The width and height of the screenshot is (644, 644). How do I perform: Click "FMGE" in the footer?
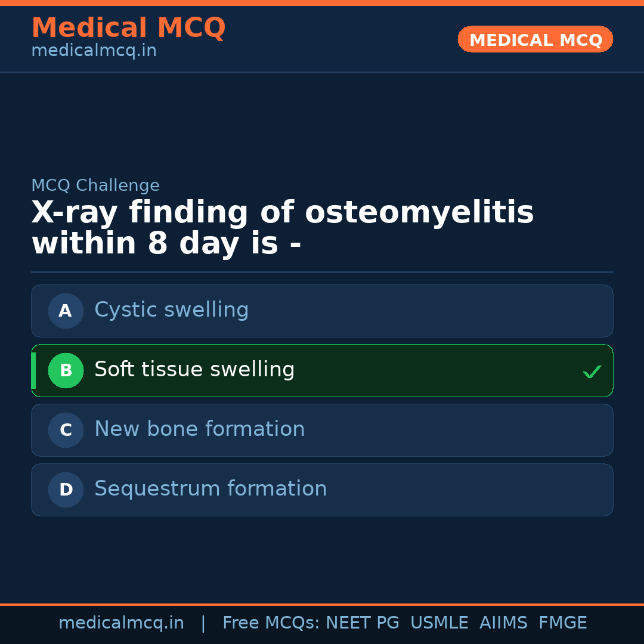click(x=562, y=623)
